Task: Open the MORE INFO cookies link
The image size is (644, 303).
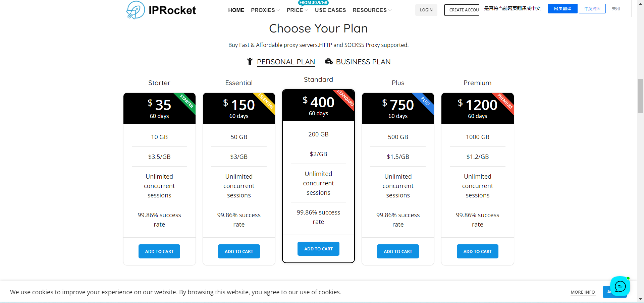Action: (583, 292)
